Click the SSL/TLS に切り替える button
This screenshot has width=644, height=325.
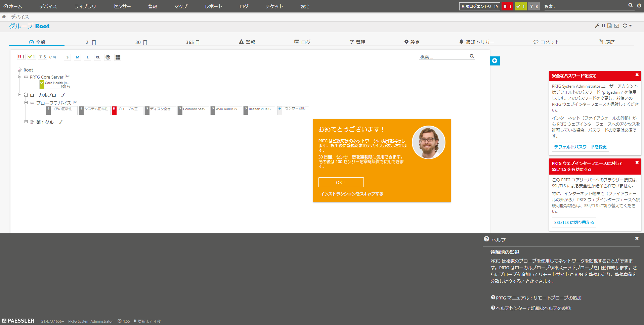coord(574,222)
